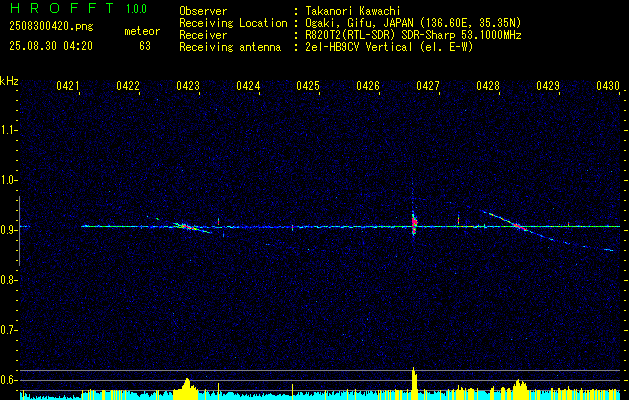Click the meteor count 63
The image size is (629, 400).
[145, 46]
